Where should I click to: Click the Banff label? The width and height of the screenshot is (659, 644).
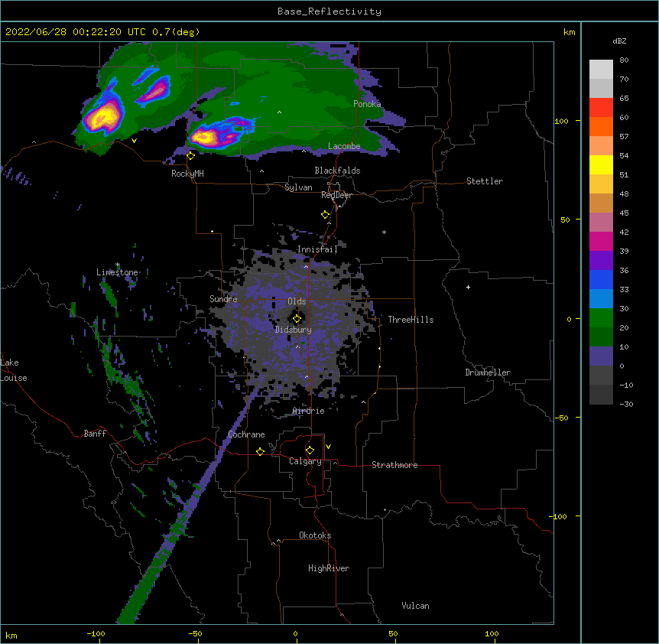[x=95, y=434]
